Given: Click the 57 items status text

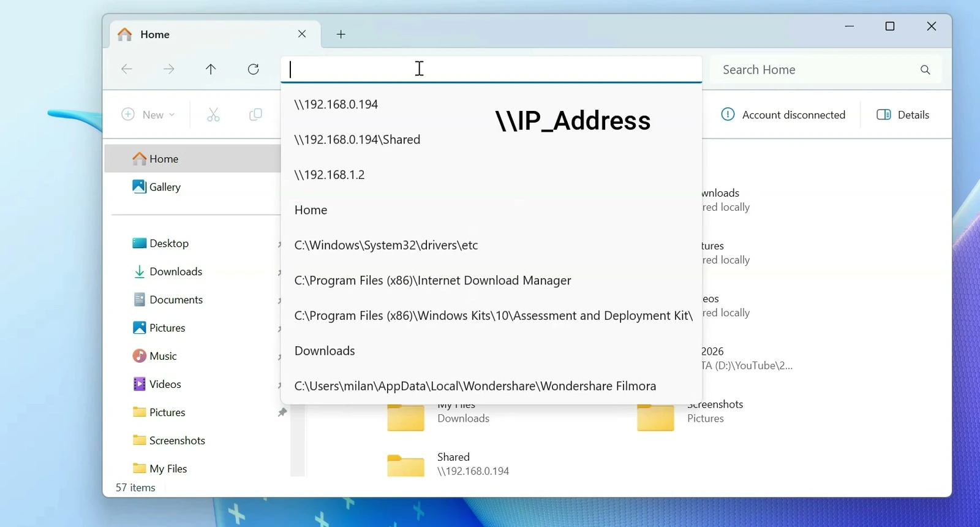Looking at the screenshot, I should (x=135, y=488).
